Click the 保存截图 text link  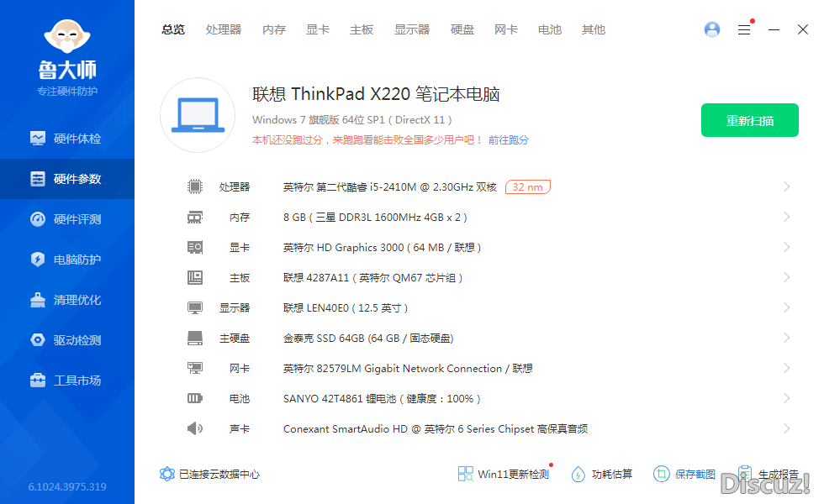[x=695, y=474]
